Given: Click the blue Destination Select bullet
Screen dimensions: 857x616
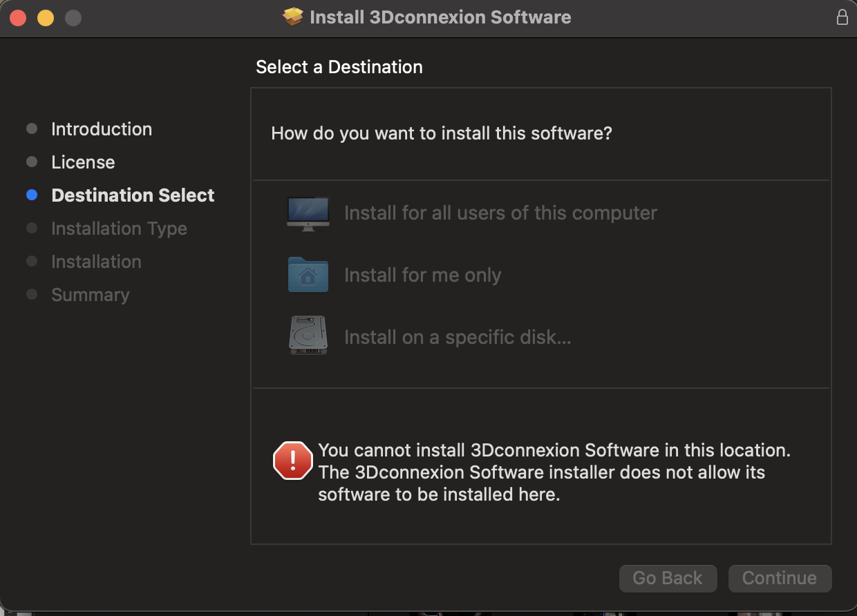Looking at the screenshot, I should 32,195.
